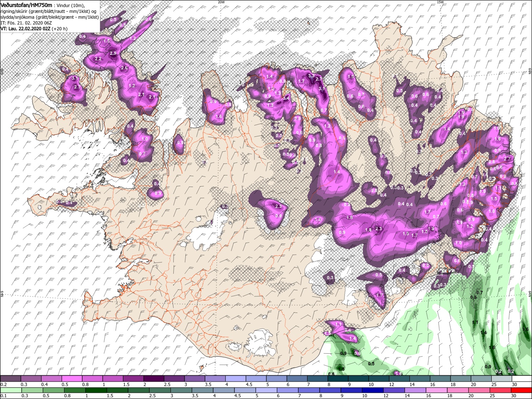Pick lower-row violet swatch between 14 and 16
The width and height of the screenshot is (532, 399).
pos(415,390)
